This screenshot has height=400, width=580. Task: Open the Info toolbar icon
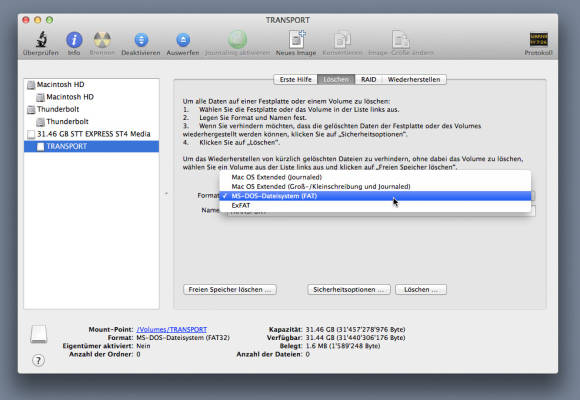point(74,40)
